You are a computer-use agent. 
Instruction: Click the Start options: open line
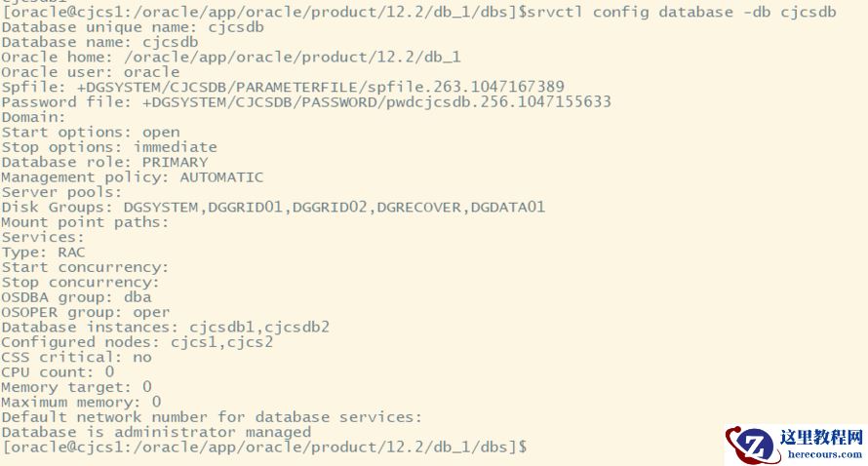pos(91,132)
